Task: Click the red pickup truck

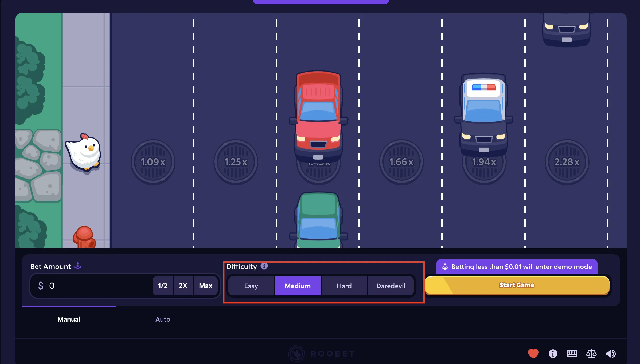Action: click(x=318, y=116)
